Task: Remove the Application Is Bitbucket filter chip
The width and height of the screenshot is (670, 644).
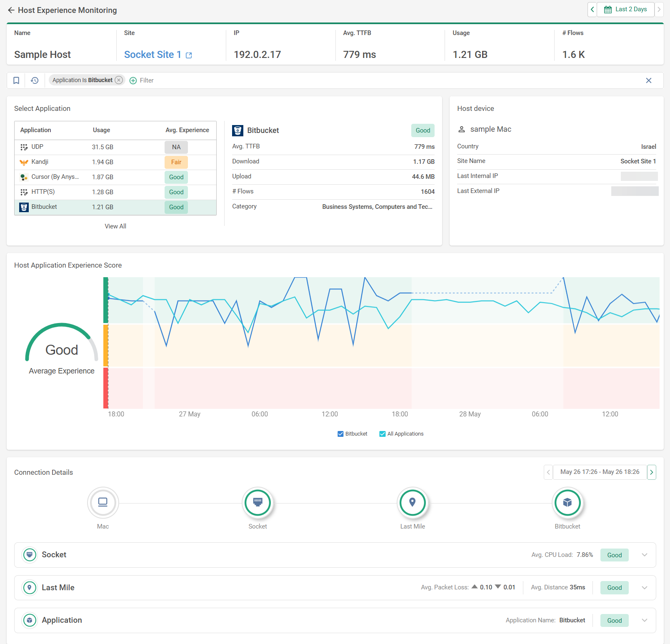Action: 119,80
